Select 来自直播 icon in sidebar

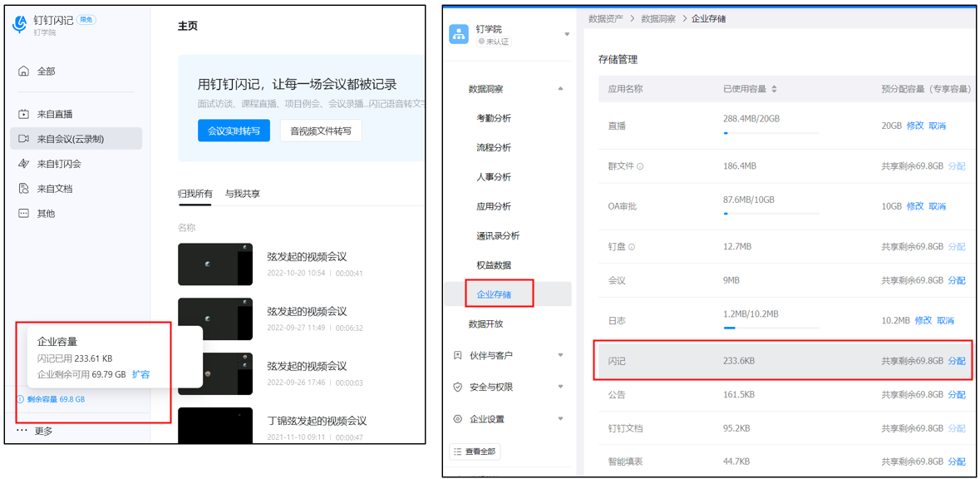pos(23,114)
